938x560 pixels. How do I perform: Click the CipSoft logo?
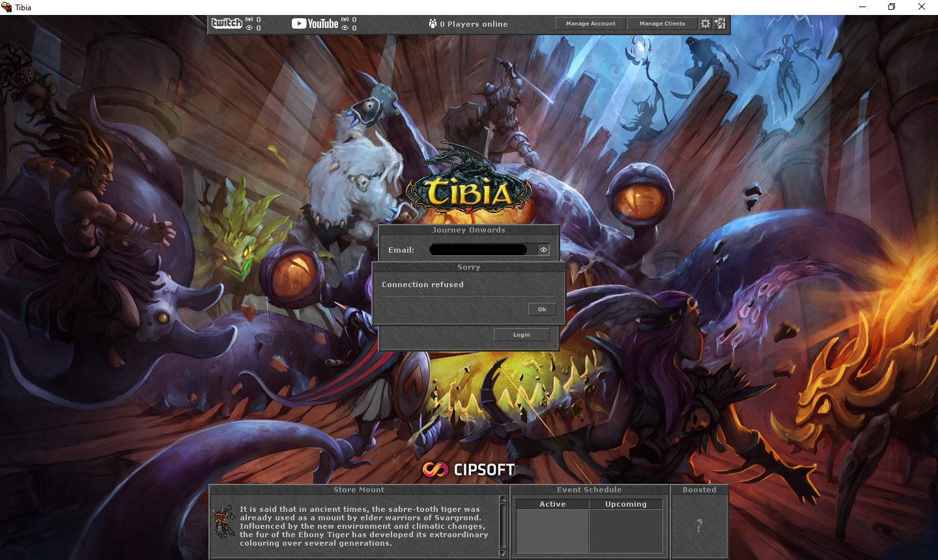click(x=468, y=469)
